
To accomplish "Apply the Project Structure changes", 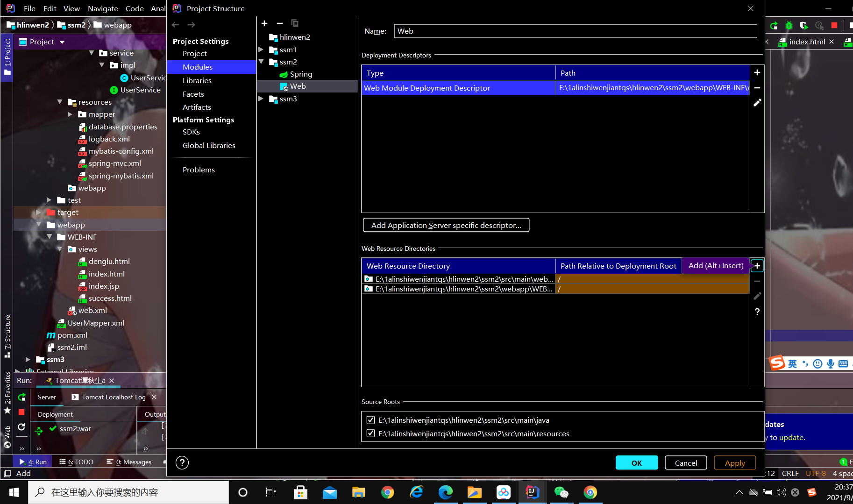I will (x=734, y=462).
